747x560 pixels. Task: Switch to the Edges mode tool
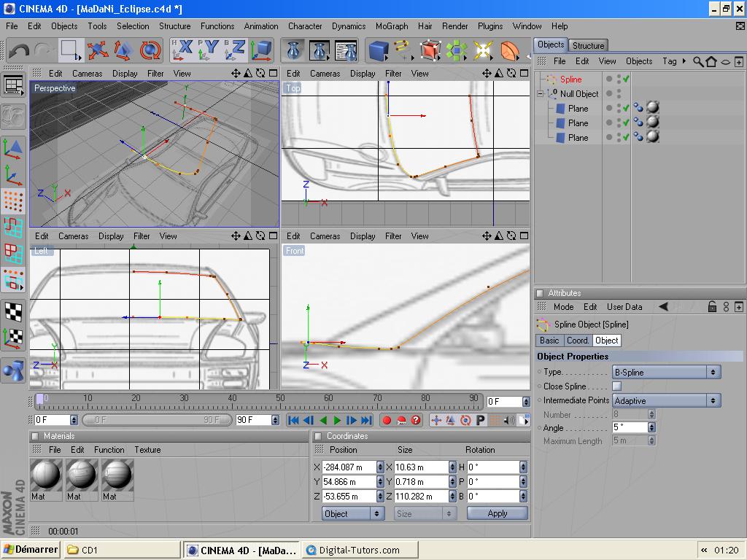(13, 227)
